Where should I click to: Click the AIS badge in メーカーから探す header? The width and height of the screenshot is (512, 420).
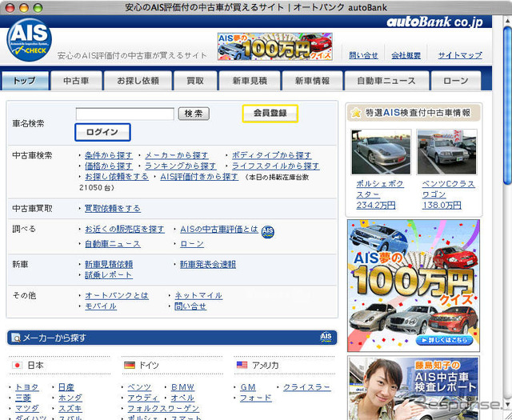[326, 337]
